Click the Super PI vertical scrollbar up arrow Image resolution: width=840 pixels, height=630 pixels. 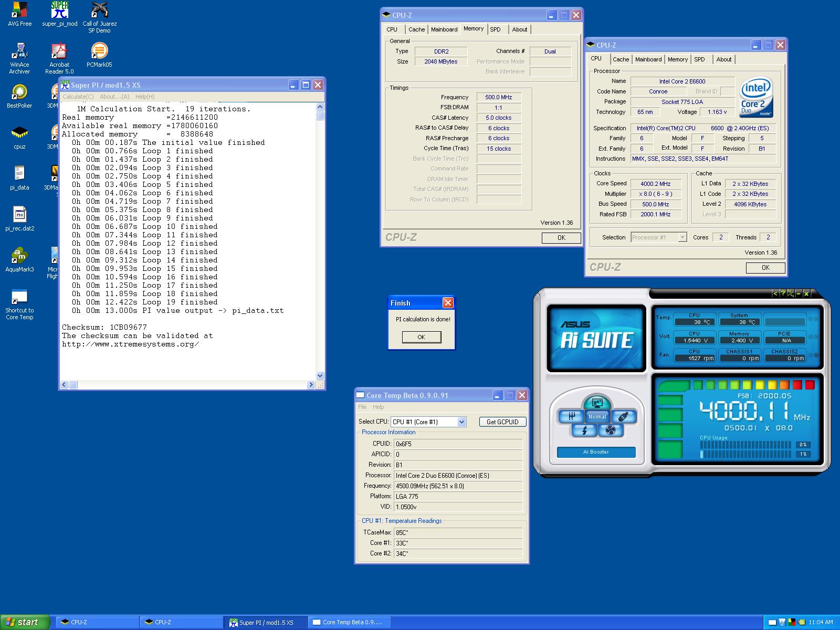(320, 107)
